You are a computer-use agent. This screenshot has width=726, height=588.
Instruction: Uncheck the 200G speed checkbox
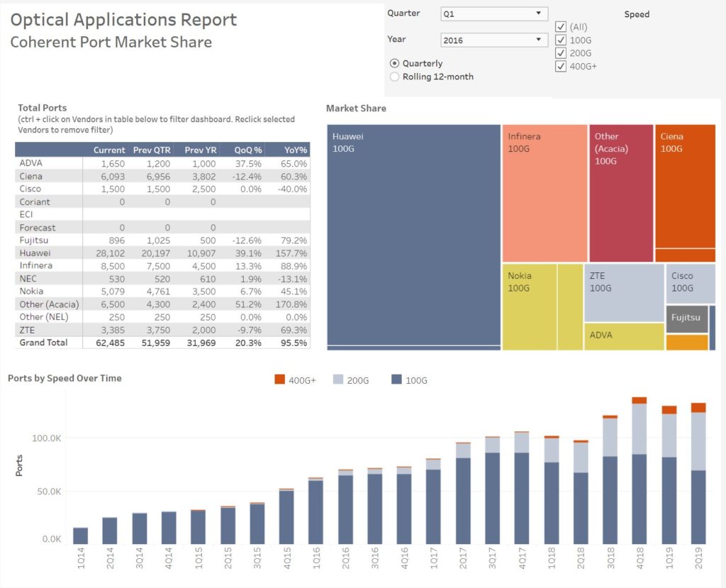(561, 52)
